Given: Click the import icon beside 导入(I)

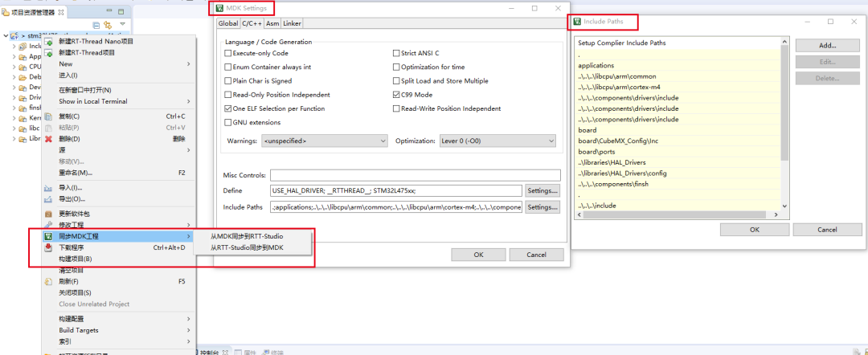Looking at the screenshot, I should pos(49,187).
